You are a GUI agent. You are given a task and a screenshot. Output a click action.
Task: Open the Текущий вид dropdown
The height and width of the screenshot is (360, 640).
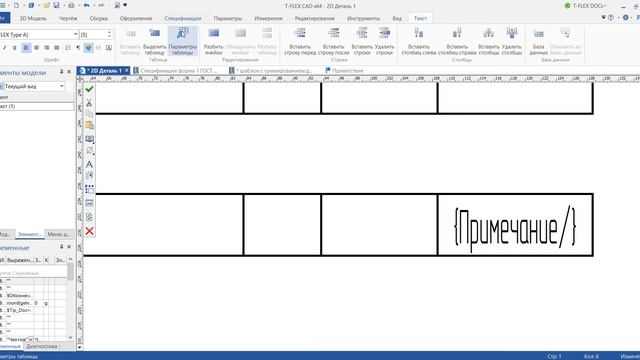62,86
